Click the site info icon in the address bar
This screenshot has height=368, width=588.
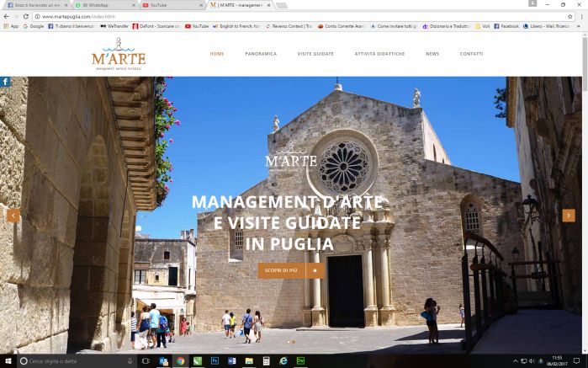(x=37, y=17)
